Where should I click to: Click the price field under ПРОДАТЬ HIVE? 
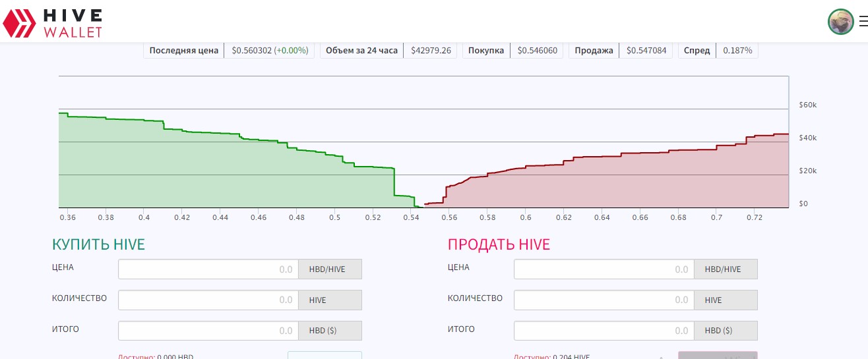tap(604, 269)
